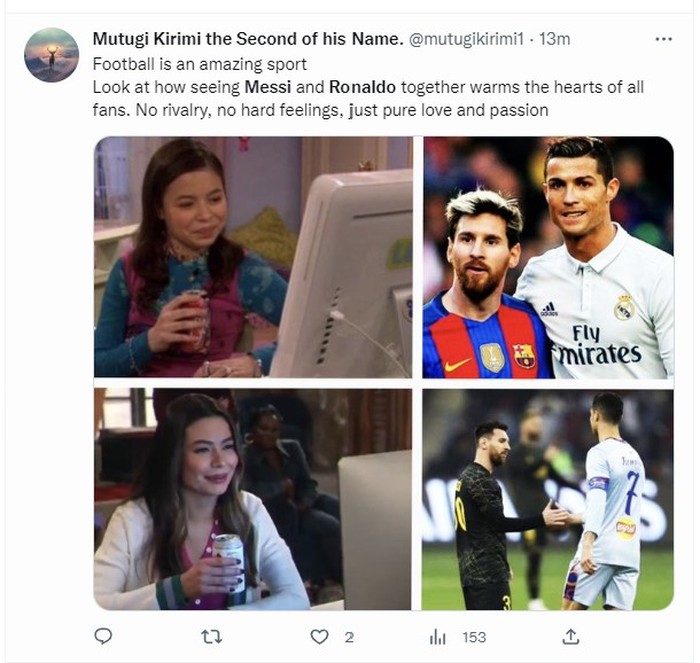Click the view count showing 153

(474, 637)
